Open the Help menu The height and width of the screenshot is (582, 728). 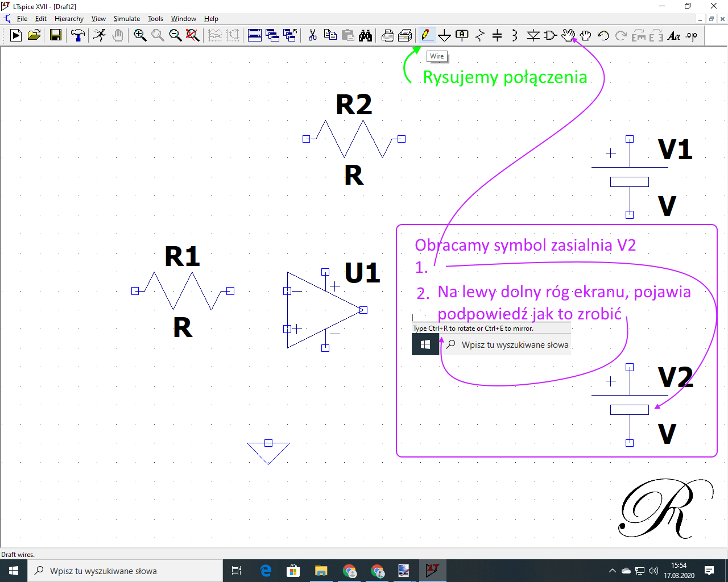pos(211,19)
